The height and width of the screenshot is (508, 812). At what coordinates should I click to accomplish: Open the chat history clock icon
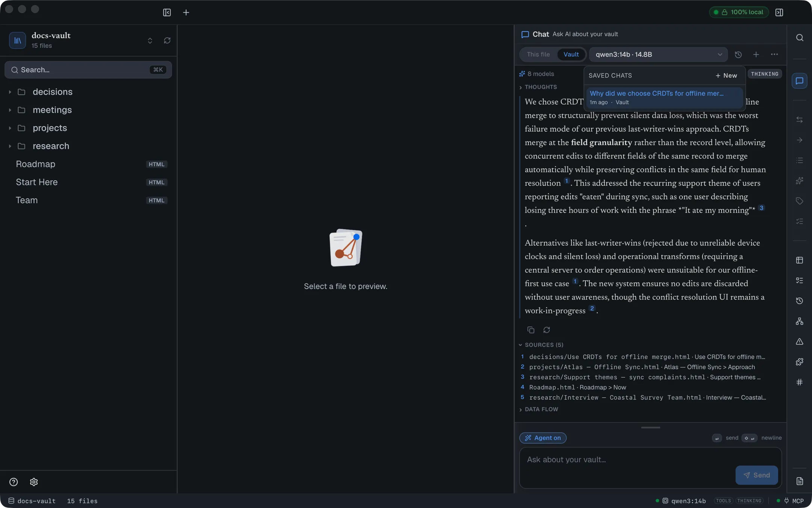click(738, 55)
